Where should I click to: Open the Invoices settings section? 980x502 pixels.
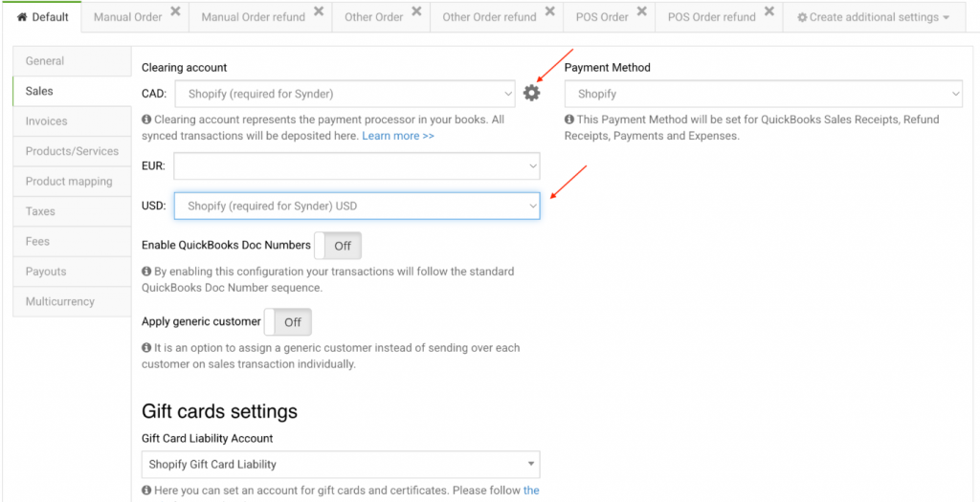(x=72, y=120)
